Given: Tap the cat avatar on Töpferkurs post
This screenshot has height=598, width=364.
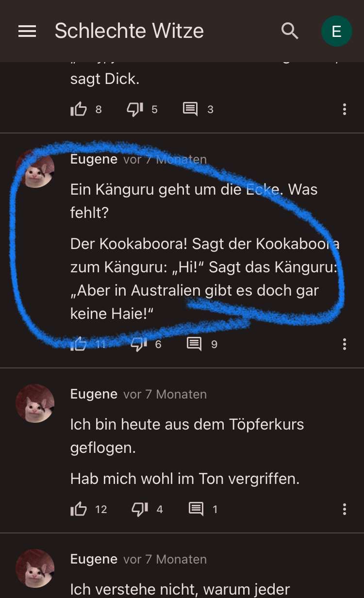Looking at the screenshot, I should pyautogui.click(x=35, y=403).
